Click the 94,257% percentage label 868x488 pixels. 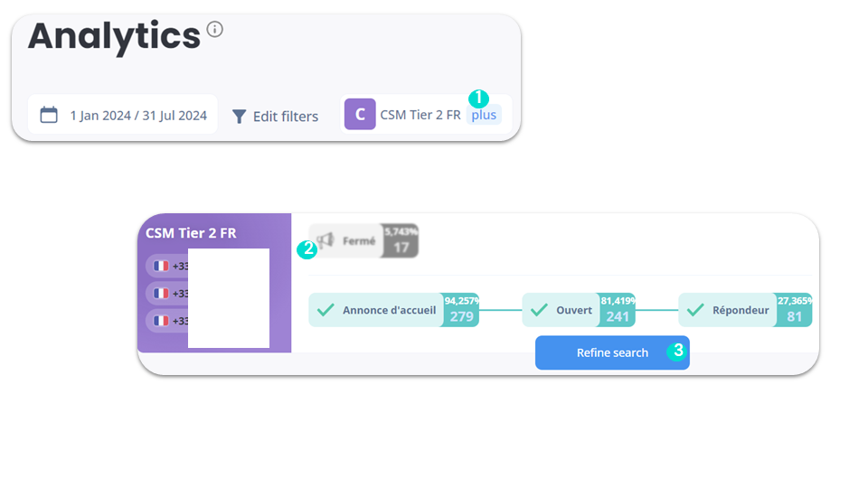coord(462,300)
